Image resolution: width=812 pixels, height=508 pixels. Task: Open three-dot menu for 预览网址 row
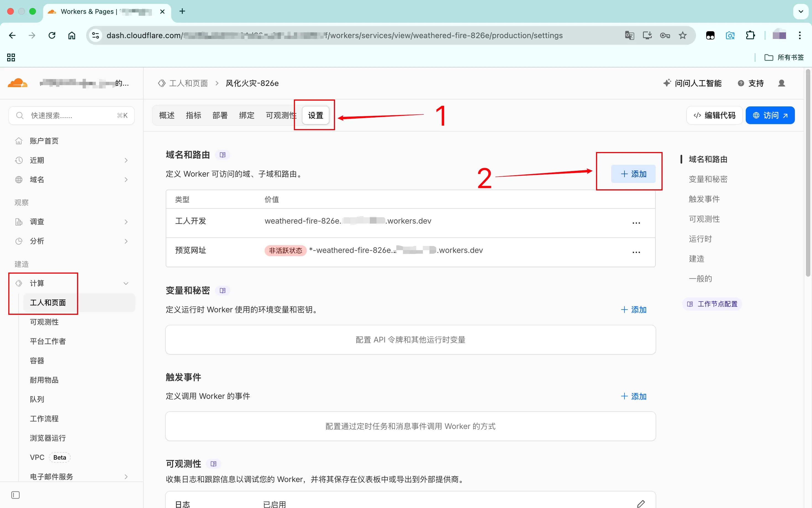(x=636, y=252)
